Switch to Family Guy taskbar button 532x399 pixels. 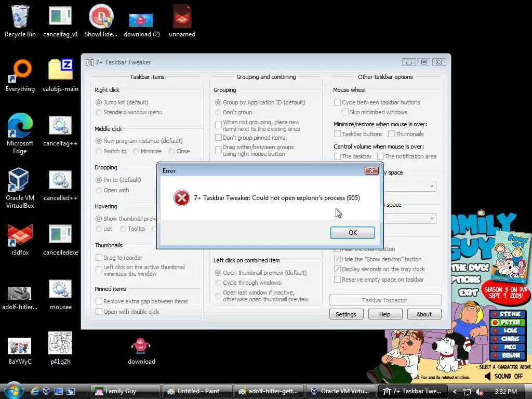point(126,391)
